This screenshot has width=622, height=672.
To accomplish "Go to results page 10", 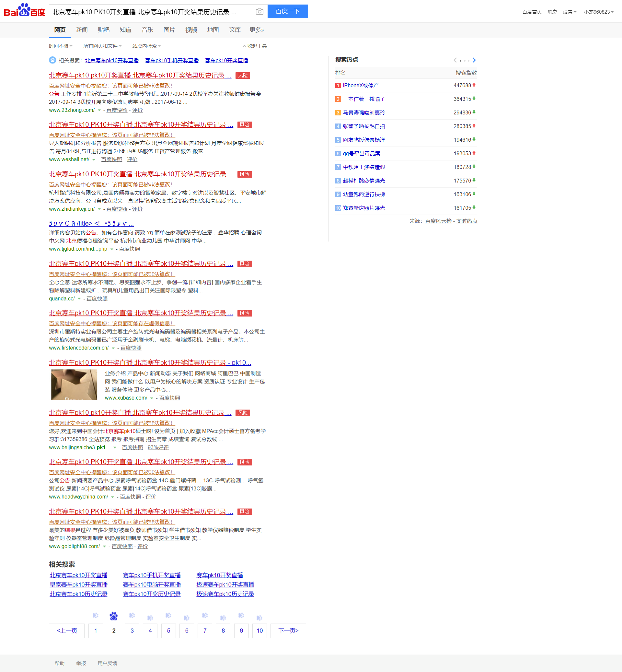I will (x=259, y=631).
